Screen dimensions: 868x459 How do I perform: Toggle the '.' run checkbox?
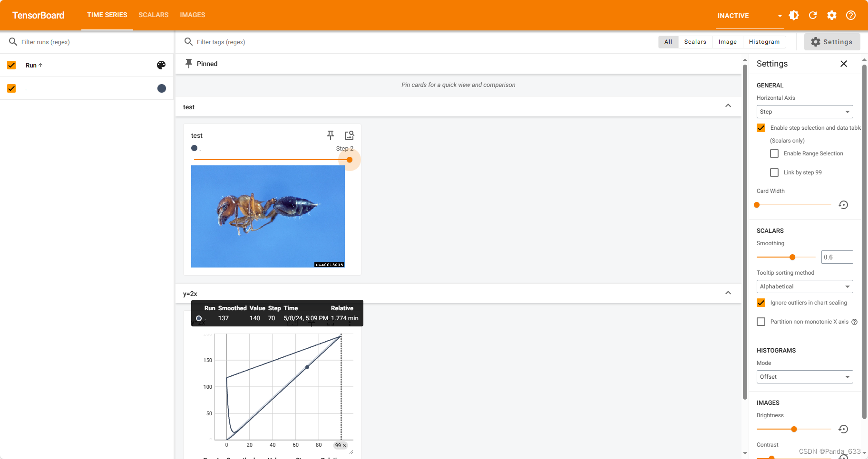(11, 88)
